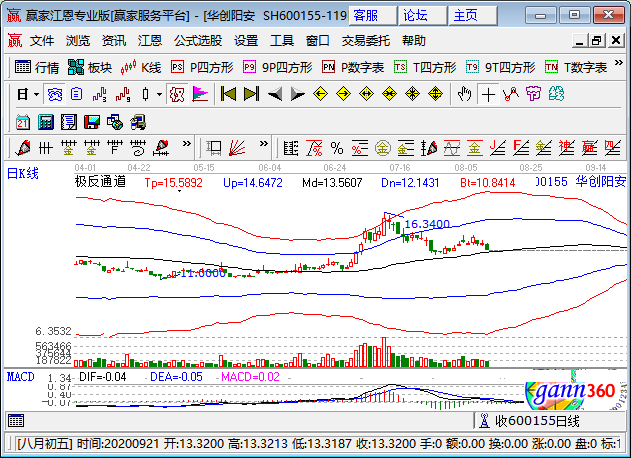This screenshot has height=458, width=631.
Task: Open the T四方形 tool
Action: click(x=425, y=67)
